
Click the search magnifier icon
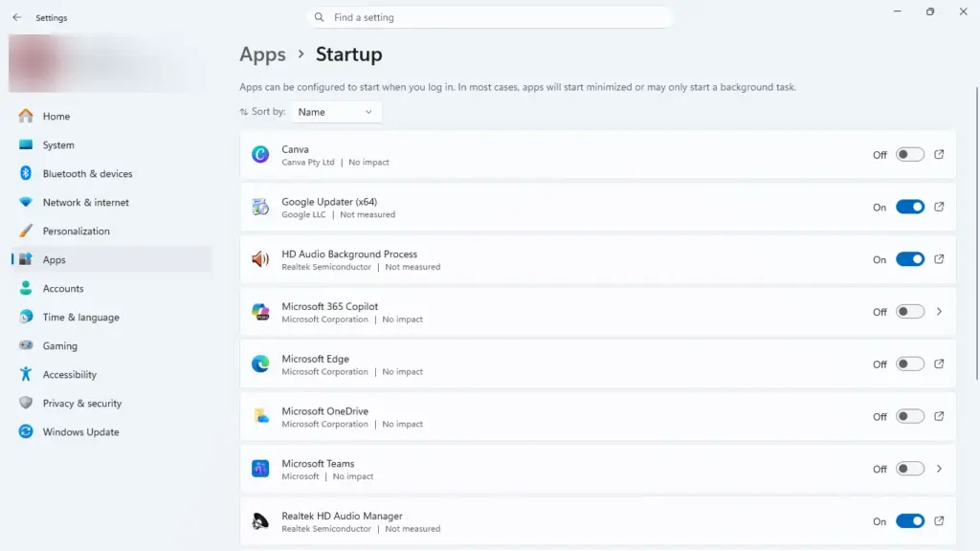click(320, 17)
